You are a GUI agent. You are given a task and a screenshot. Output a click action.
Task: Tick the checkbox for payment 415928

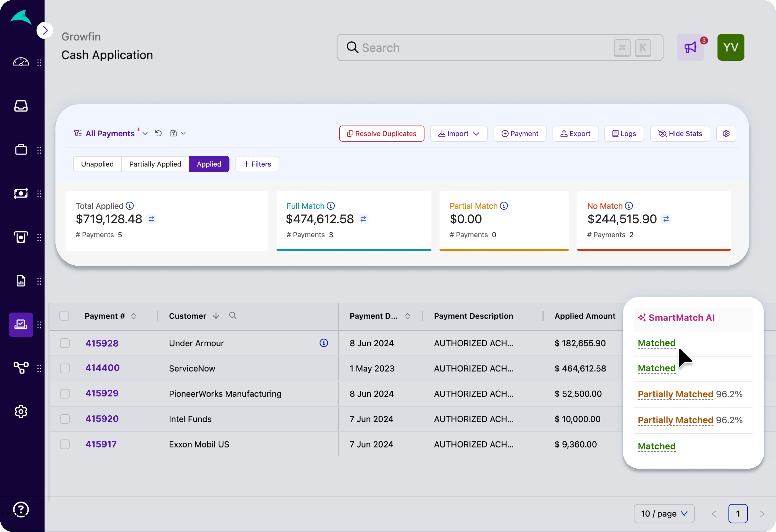click(65, 343)
